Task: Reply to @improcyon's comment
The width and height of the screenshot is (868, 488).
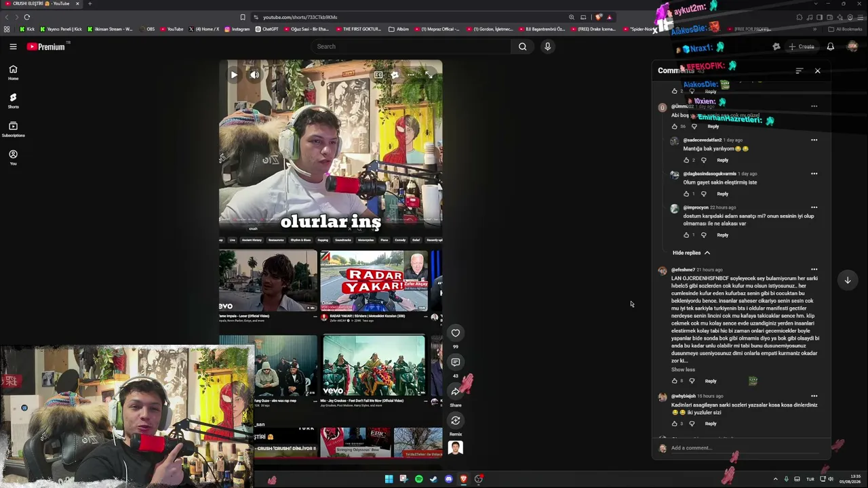Action: pos(722,235)
